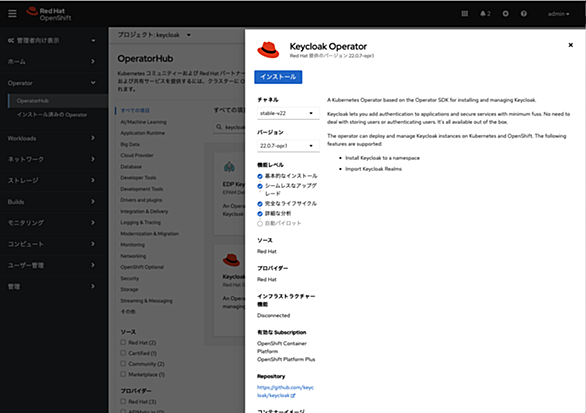
Task: Click the Install Keycloak to a namespace bullet
Action: click(382, 158)
